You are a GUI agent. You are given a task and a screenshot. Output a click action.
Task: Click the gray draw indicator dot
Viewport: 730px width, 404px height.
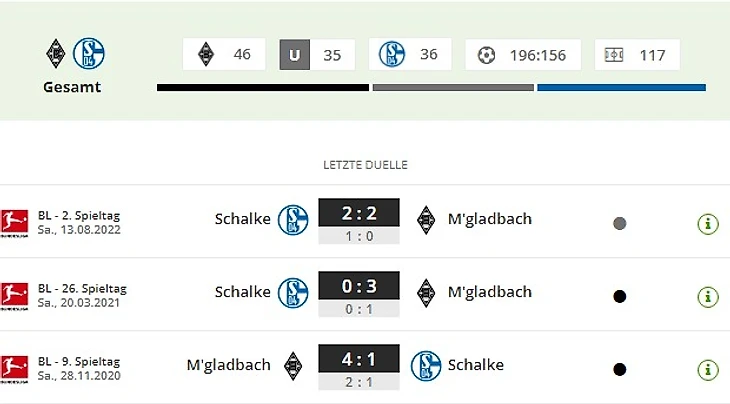coord(619,224)
